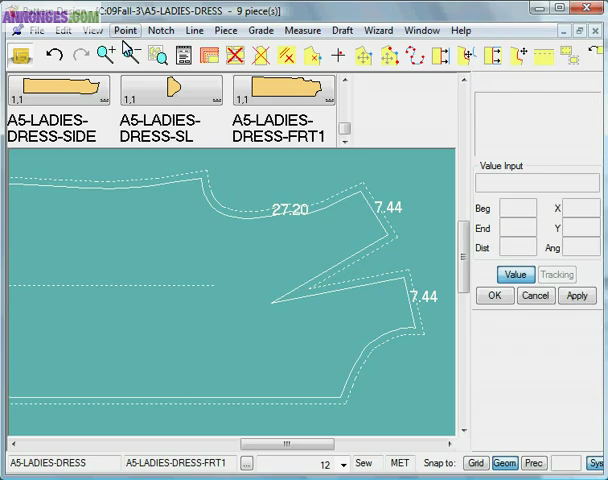Toggle Grid snap option

coord(476,463)
